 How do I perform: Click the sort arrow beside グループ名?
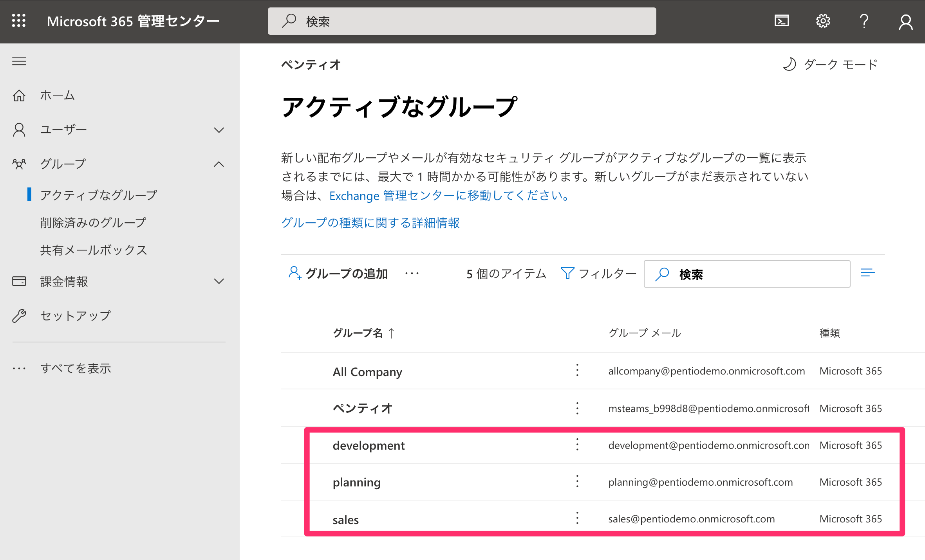(391, 333)
